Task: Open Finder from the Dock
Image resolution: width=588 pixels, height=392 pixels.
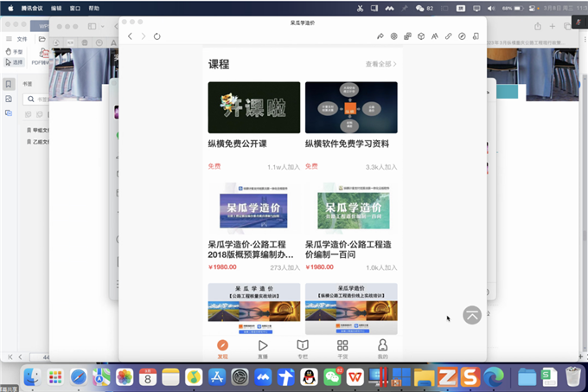Action: (x=32, y=377)
